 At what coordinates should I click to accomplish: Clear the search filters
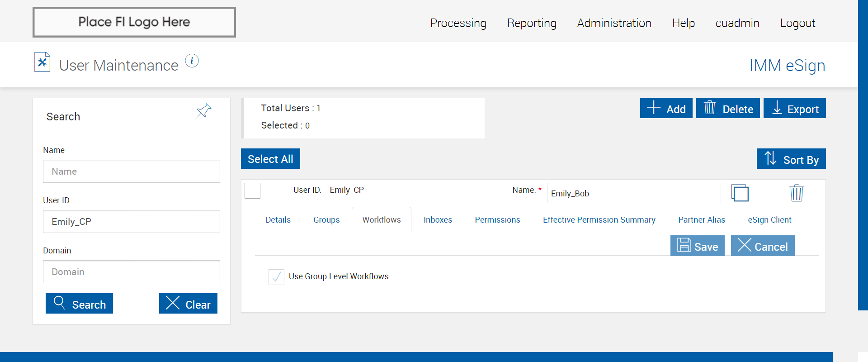(188, 304)
